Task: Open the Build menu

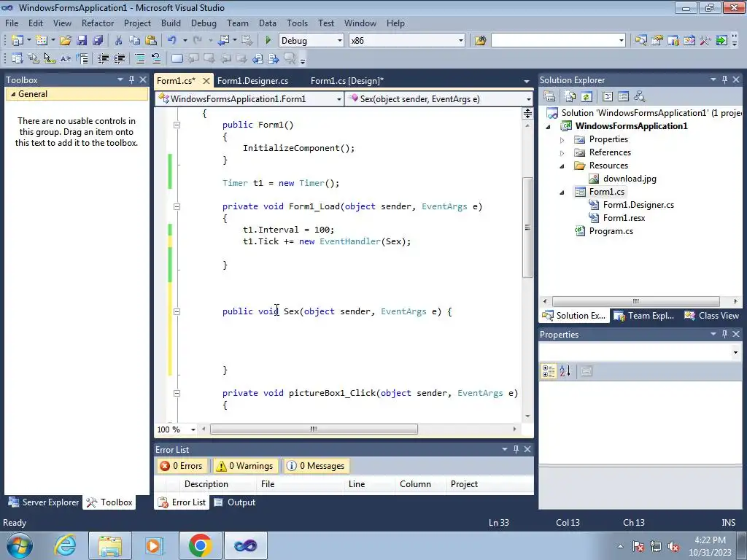Action: pos(171,23)
